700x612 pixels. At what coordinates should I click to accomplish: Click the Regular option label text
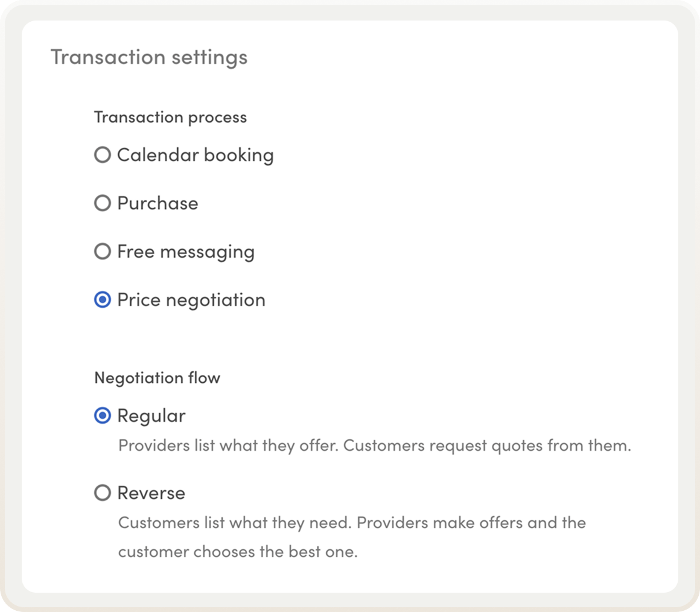point(152,415)
